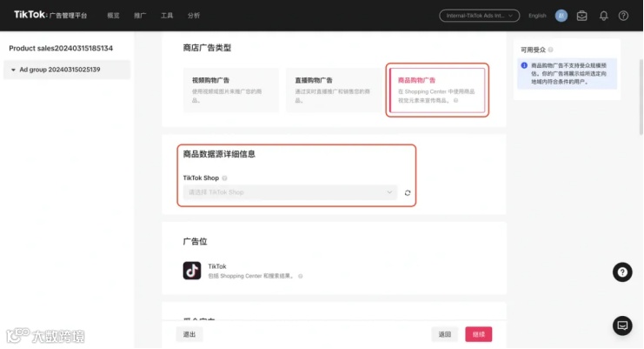Click the TikTok ads manager logo

[50, 15]
